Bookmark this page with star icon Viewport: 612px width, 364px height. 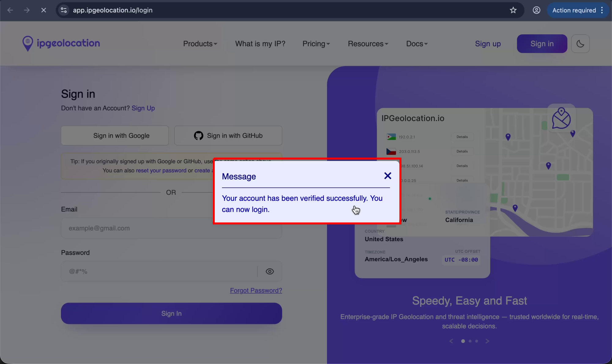[x=513, y=10]
